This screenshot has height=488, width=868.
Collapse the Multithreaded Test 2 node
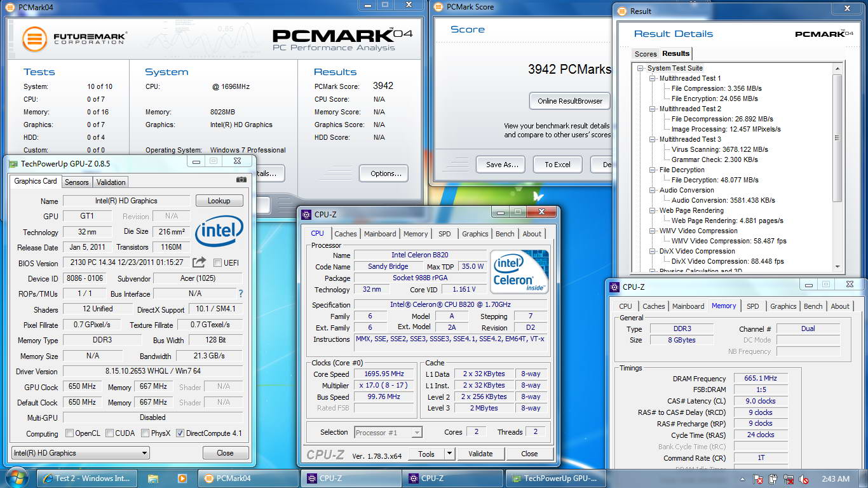[653, 109]
